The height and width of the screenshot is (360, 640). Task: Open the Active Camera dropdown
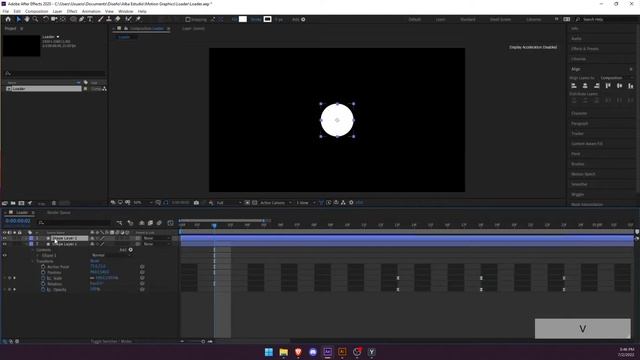pos(276,202)
